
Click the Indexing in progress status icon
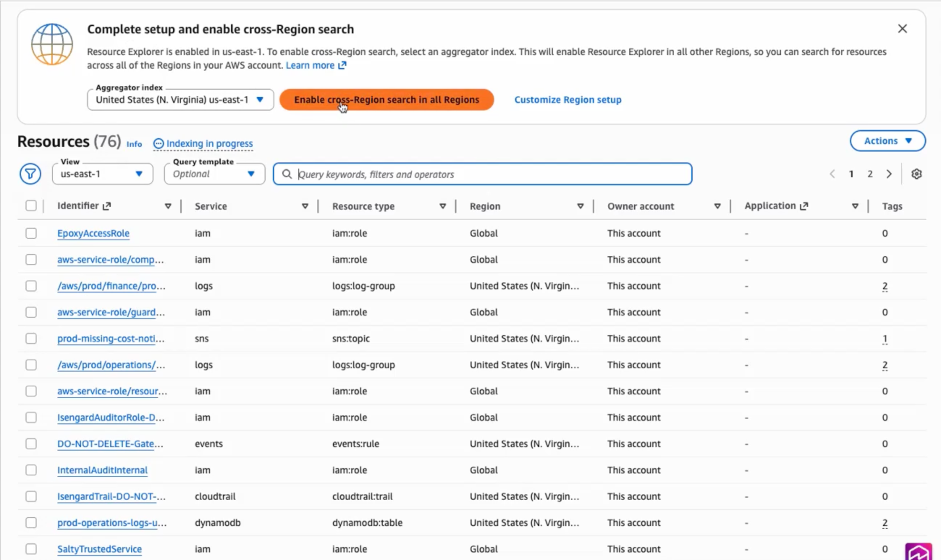coord(158,143)
